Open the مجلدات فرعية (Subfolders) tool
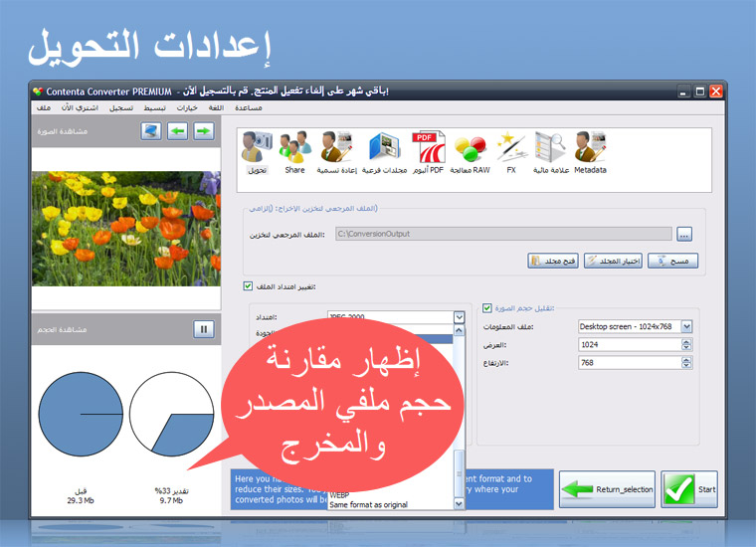756x547 pixels. click(x=384, y=152)
